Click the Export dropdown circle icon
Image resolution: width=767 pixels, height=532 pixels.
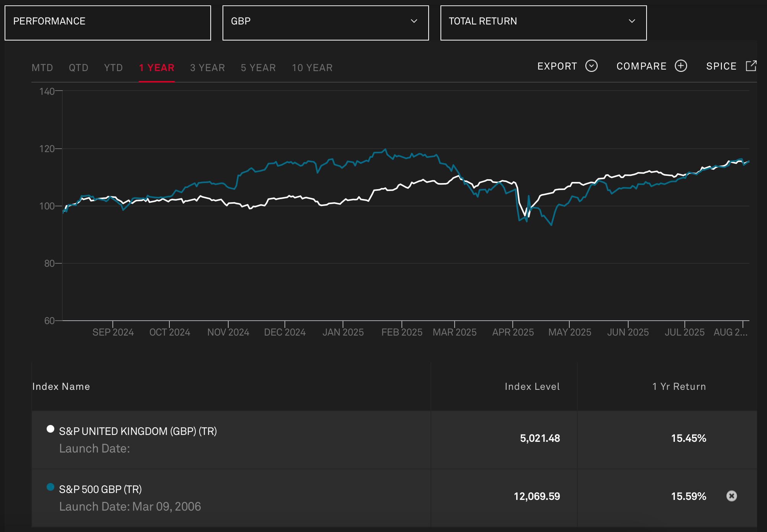pos(591,66)
